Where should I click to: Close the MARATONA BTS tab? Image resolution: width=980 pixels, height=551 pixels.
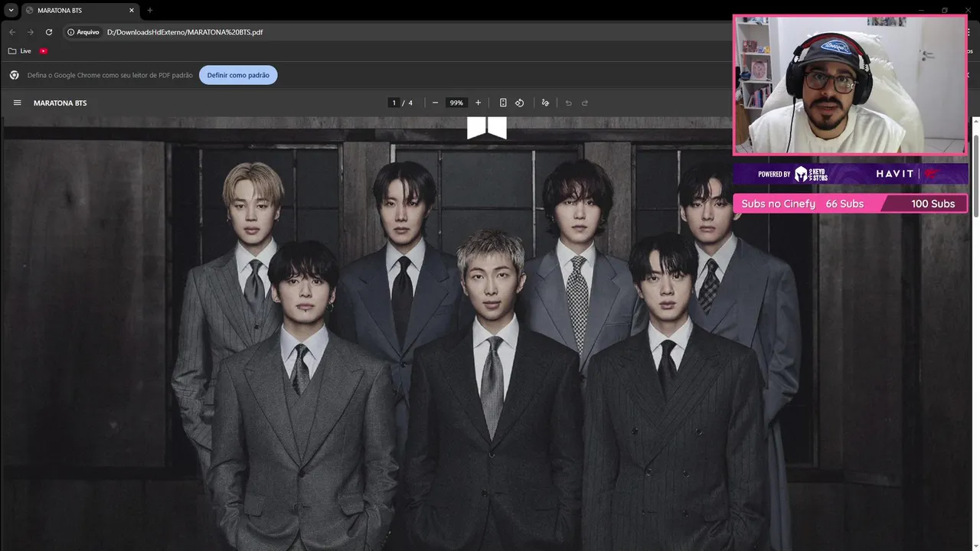(132, 10)
